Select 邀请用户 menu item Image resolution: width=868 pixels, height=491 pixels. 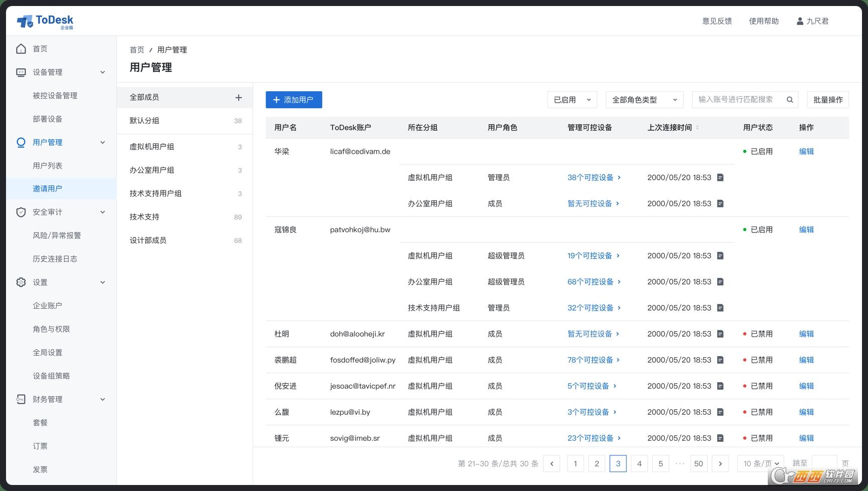click(x=61, y=188)
